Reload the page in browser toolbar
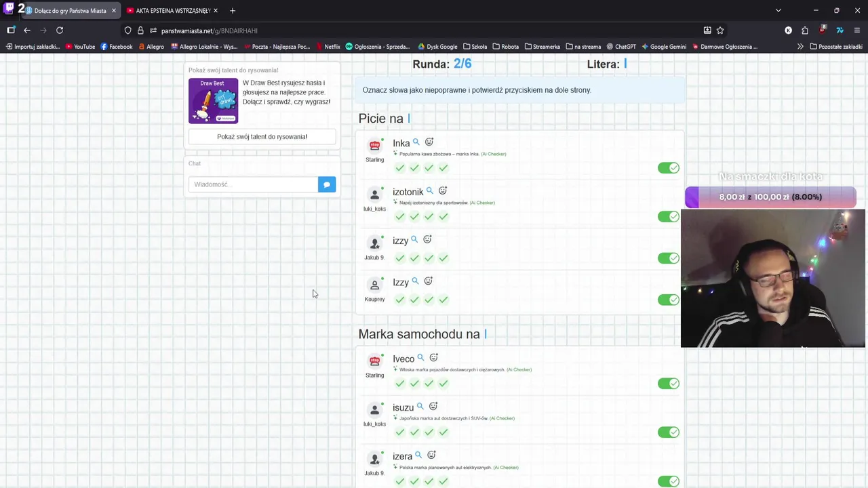 tap(60, 30)
